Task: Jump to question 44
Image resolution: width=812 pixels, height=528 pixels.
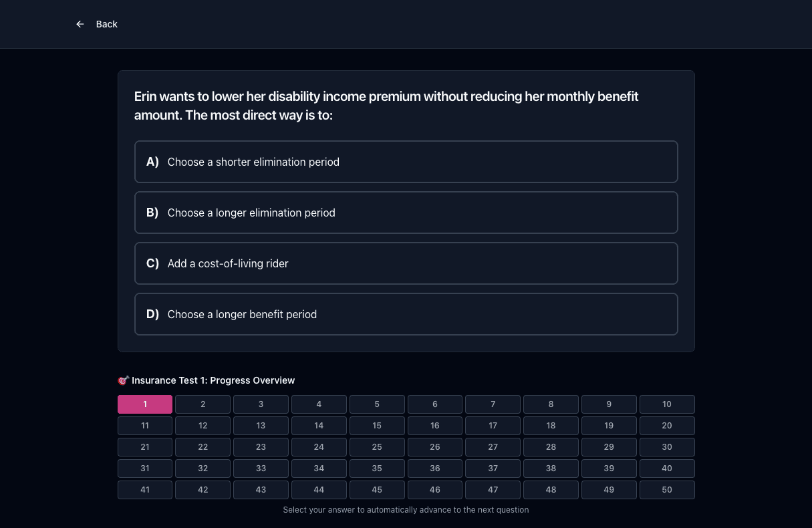Action: 319,490
